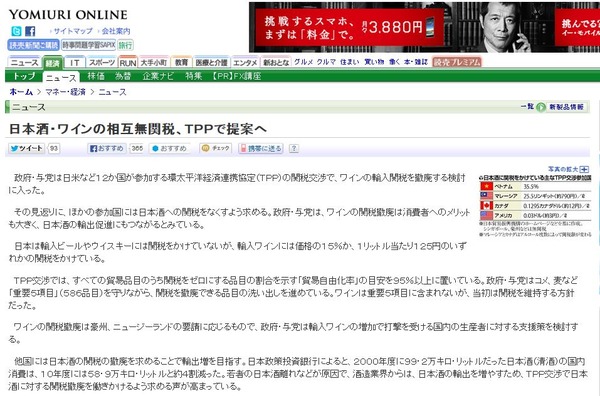
Task: Open the RUN category tab
Action: pyautogui.click(x=128, y=62)
